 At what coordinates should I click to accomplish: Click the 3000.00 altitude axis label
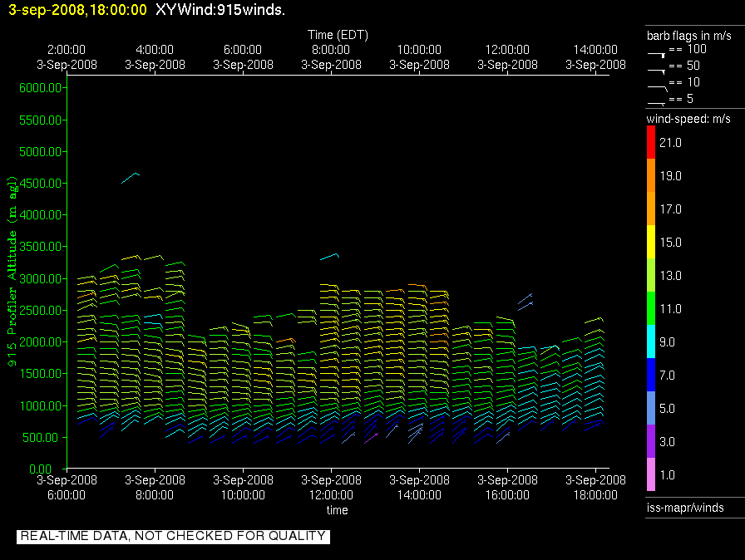[41, 278]
